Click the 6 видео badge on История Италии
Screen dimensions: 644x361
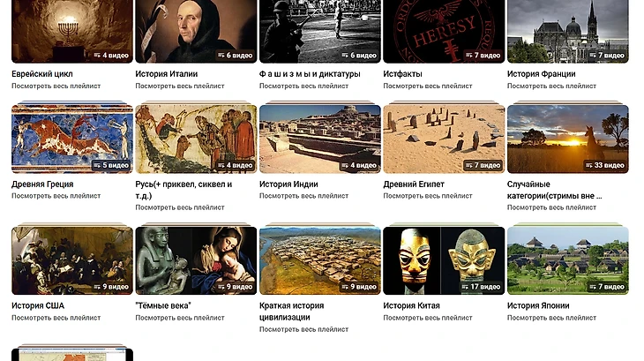pyautogui.click(x=235, y=55)
